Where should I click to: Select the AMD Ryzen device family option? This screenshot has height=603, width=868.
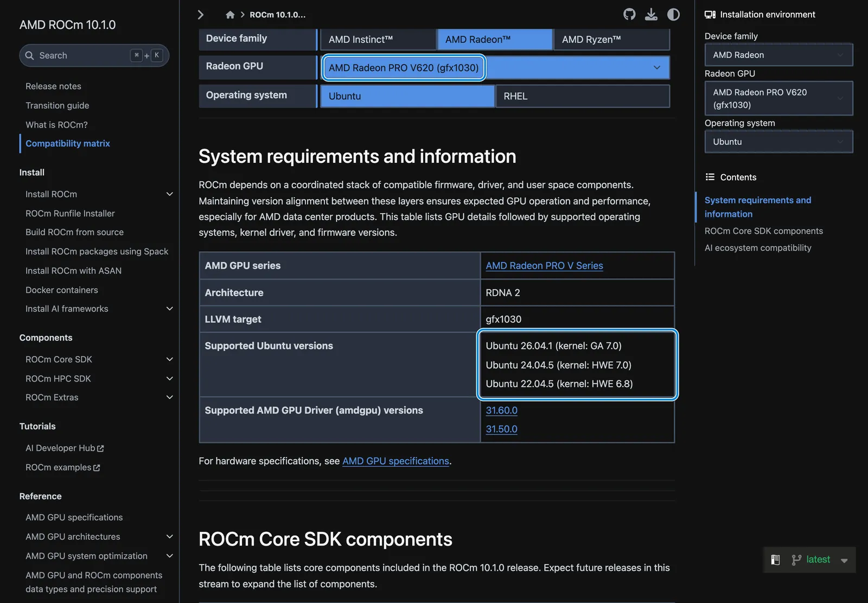pos(612,40)
